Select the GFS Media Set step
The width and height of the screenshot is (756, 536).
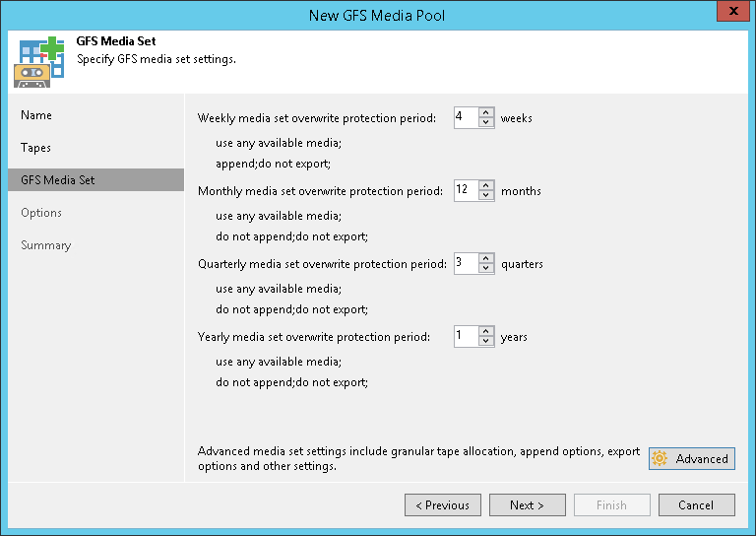[x=58, y=180]
